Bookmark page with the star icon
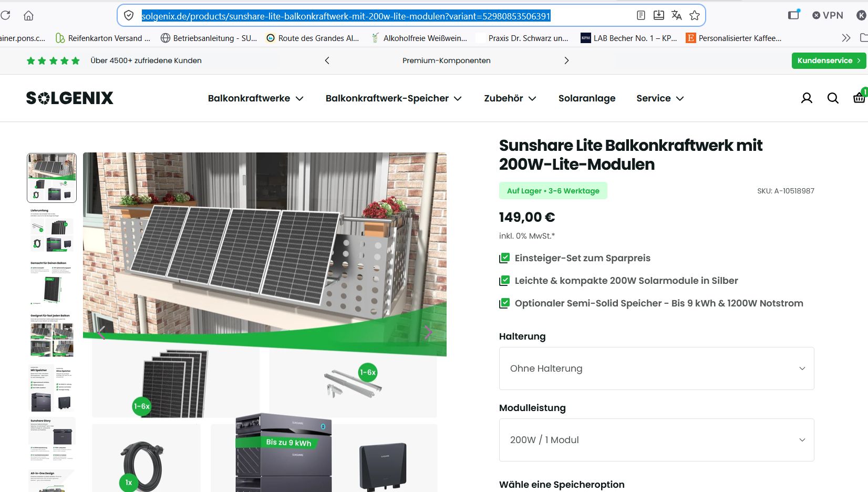 coord(695,16)
